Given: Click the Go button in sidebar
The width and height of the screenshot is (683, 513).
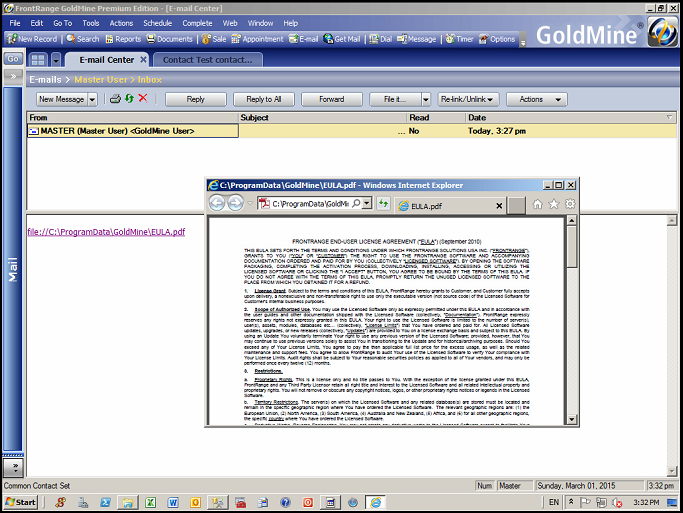Looking at the screenshot, I should pos(13,59).
